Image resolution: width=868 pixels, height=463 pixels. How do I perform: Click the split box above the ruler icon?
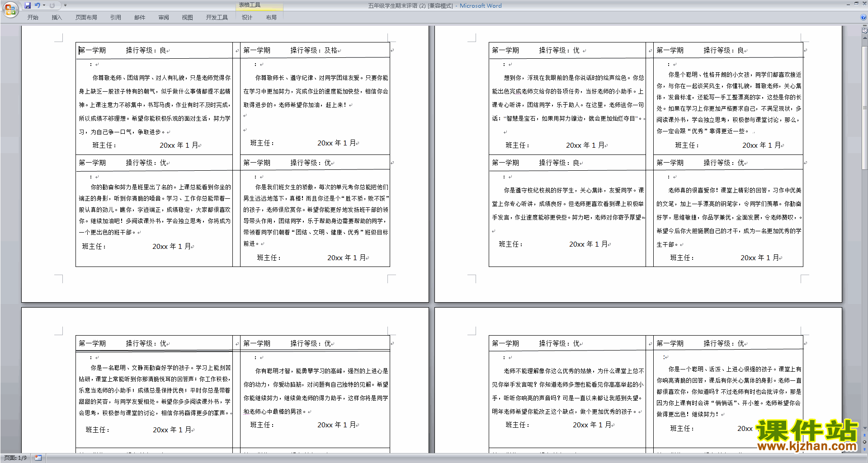865,26
